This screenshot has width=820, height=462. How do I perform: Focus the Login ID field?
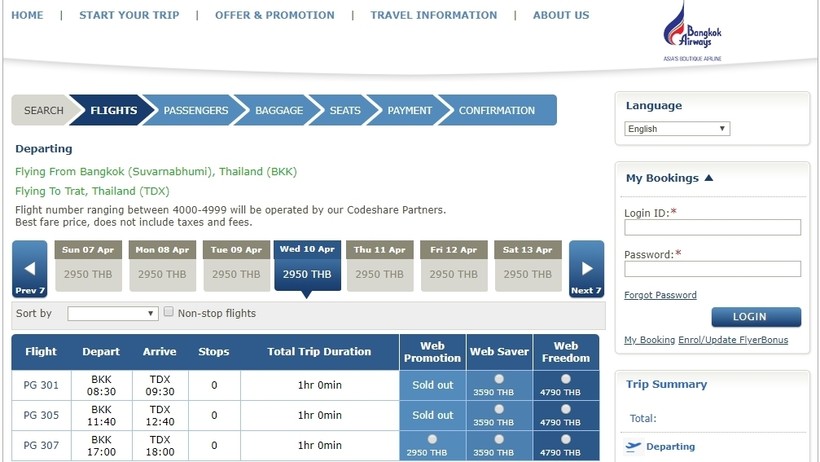(712, 227)
